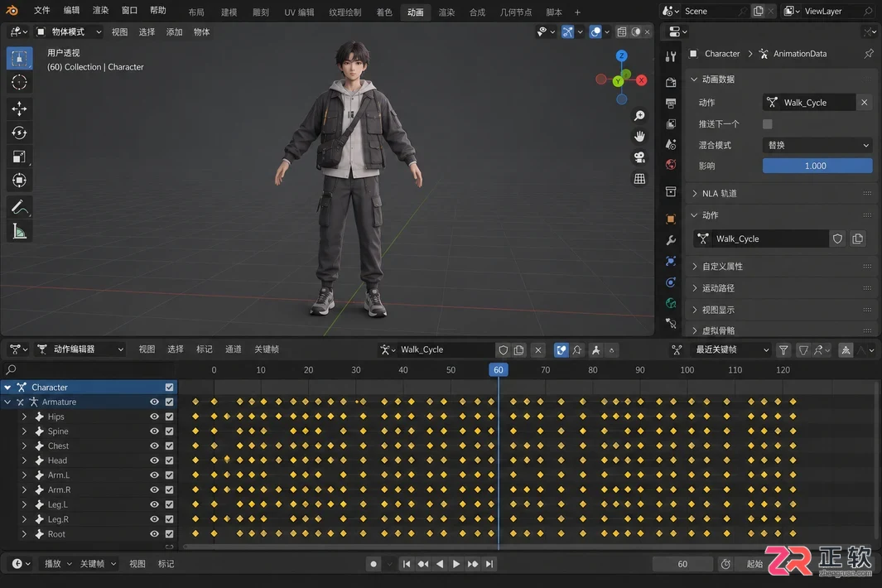Screen dimensions: 882x588
Task: Toggle fake user shield for Walk_Cycle in properties
Action: tap(837, 239)
